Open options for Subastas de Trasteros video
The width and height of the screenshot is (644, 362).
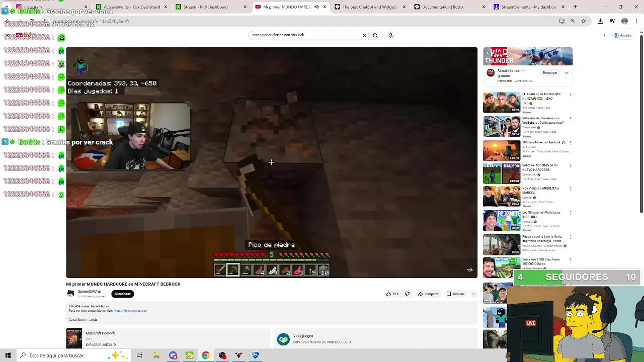(x=571, y=119)
